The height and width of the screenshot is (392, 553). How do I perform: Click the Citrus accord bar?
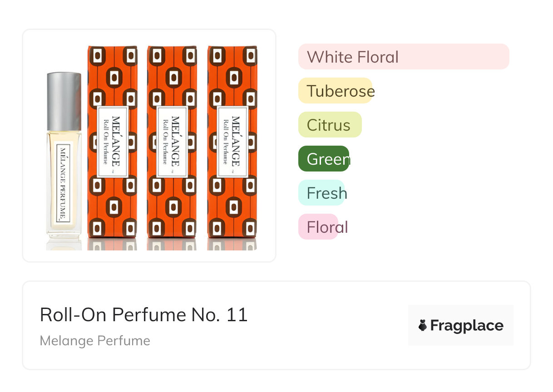330,125
